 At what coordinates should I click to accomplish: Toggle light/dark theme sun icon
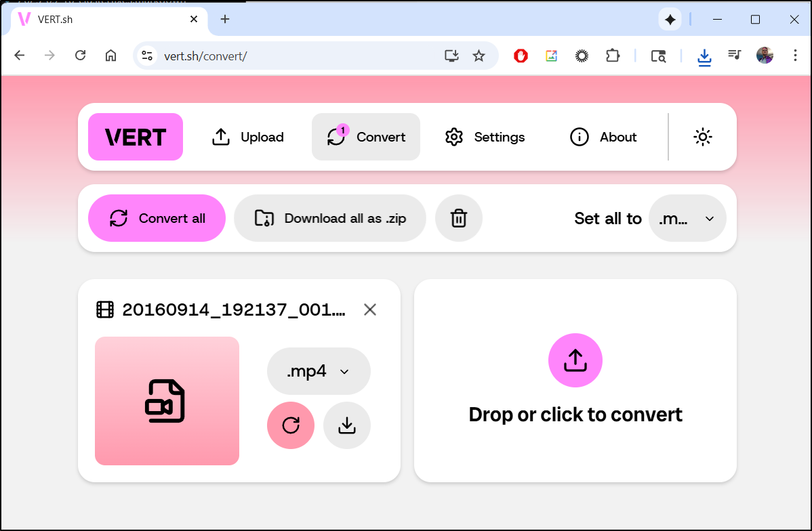click(703, 137)
